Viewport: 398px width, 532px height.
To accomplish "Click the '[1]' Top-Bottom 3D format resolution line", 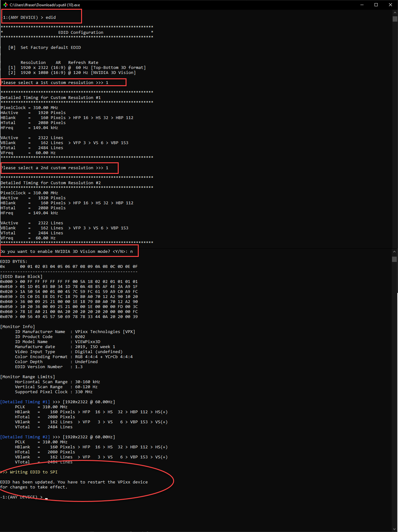I will pos(77,68).
